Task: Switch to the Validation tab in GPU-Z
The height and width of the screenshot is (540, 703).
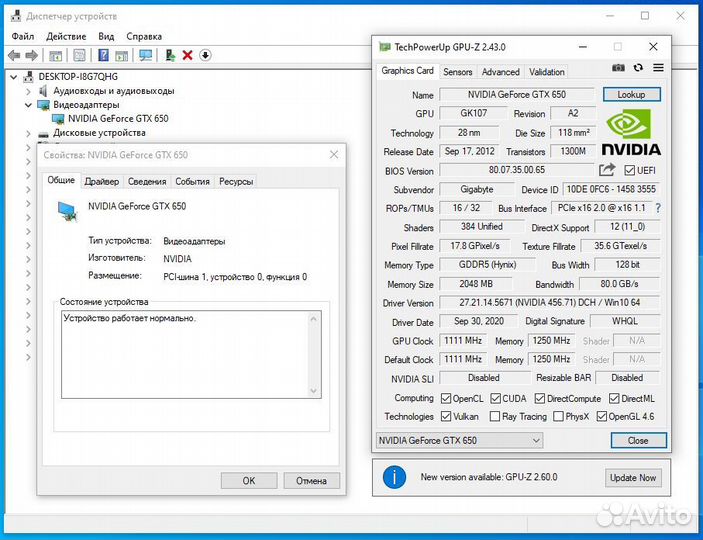Action: (547, 72)
